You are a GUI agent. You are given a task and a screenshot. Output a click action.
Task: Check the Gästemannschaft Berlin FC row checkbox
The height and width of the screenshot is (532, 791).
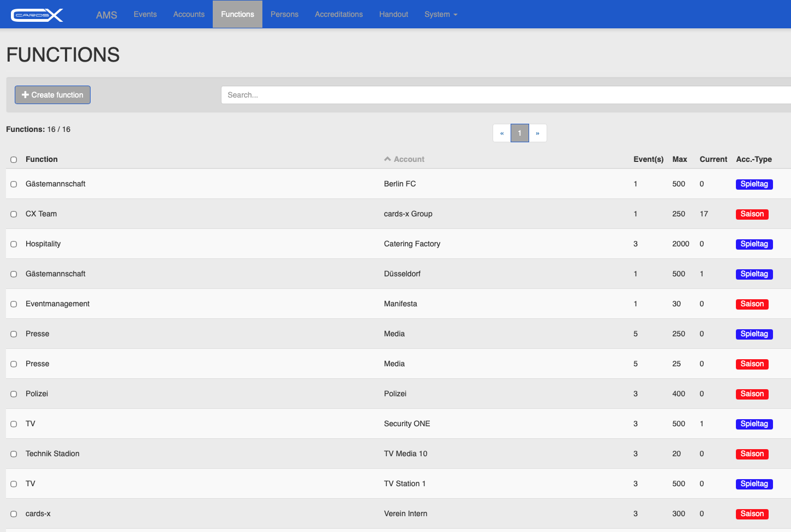click(14, 184)
